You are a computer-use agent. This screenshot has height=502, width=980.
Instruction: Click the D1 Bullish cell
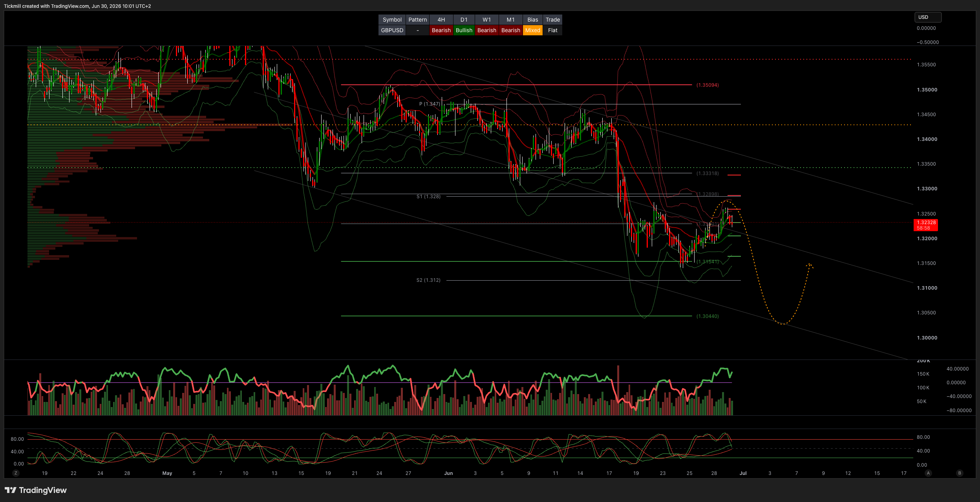[x=464, y=30]
